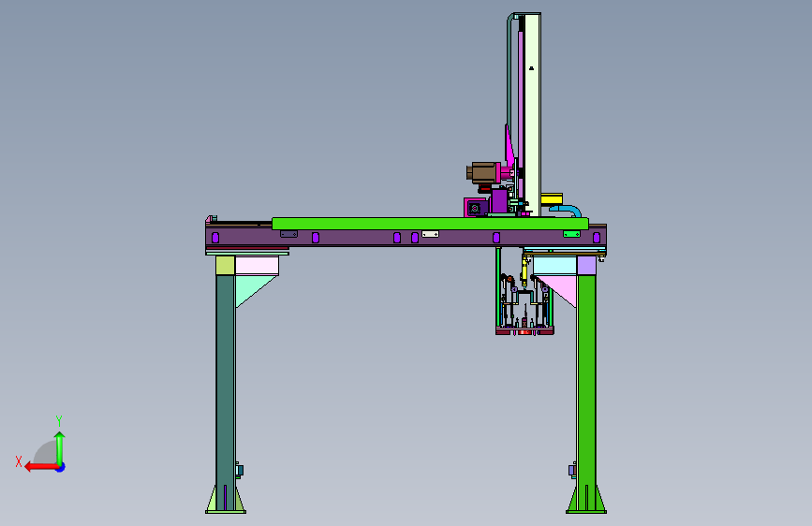Select the blue curved hose
The height and width of the screenshot is (526, 812).
[x=567, y=210]
